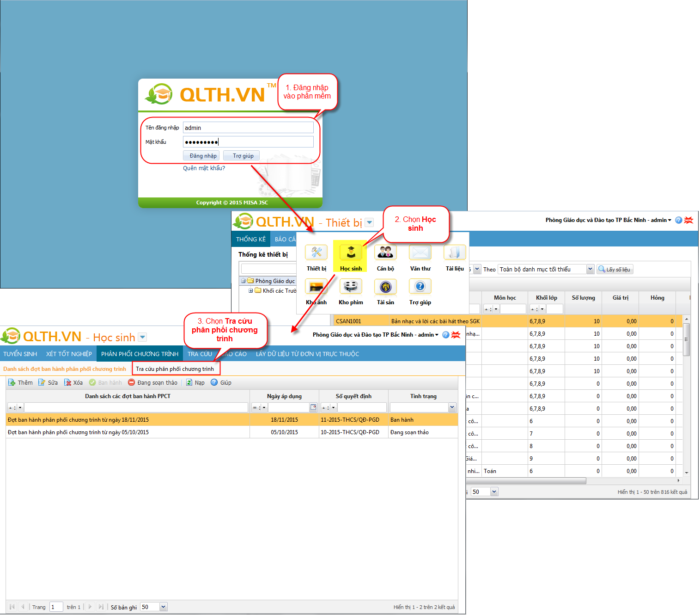Screen dimensions: 700x615
Task: Click the Số lượng column header
Action: coord(583,297)
